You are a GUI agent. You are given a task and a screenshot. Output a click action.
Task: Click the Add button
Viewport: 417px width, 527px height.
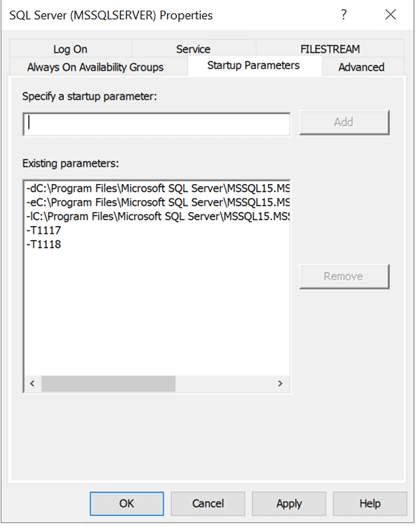click(344, 122)
